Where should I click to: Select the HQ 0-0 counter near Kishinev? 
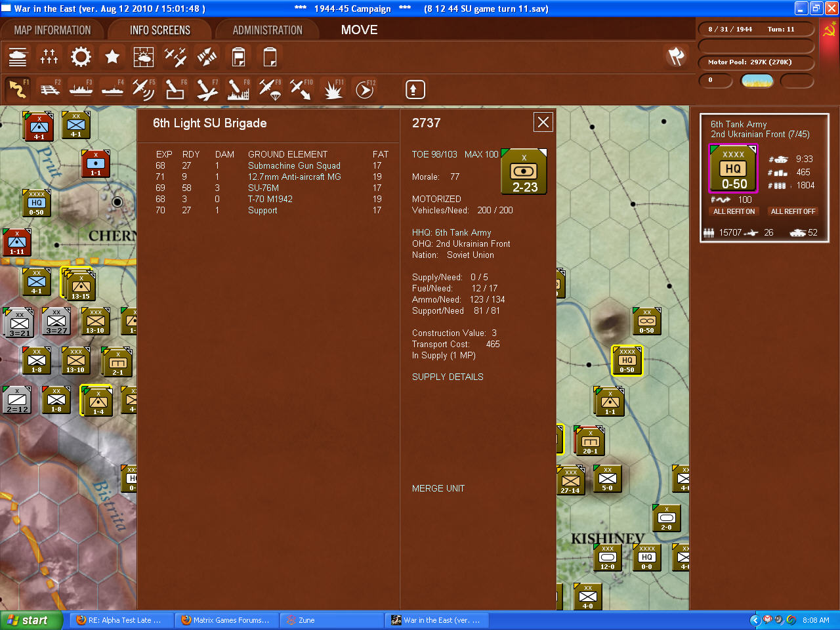(x=647, y=558)
